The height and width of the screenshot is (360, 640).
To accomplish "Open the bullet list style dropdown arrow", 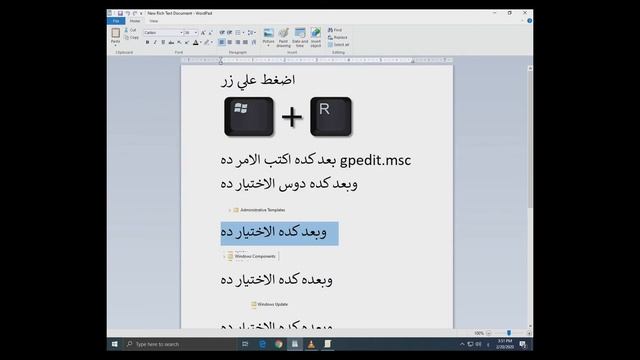I will point(243,33).
